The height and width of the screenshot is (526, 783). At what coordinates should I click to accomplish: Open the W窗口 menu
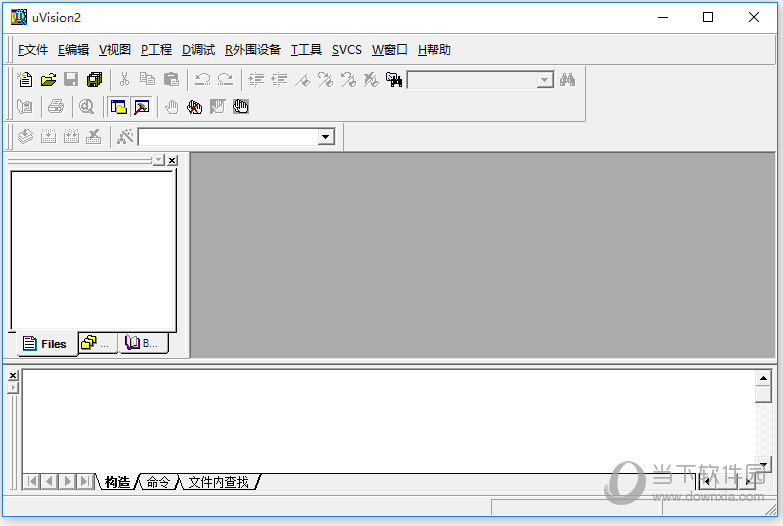pos(390,50)
